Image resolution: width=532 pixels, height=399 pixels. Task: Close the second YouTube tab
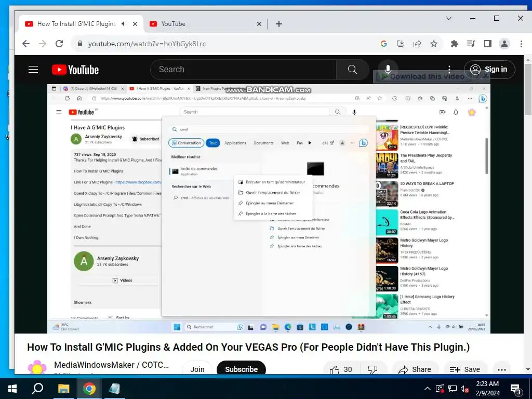pos(259,24)
